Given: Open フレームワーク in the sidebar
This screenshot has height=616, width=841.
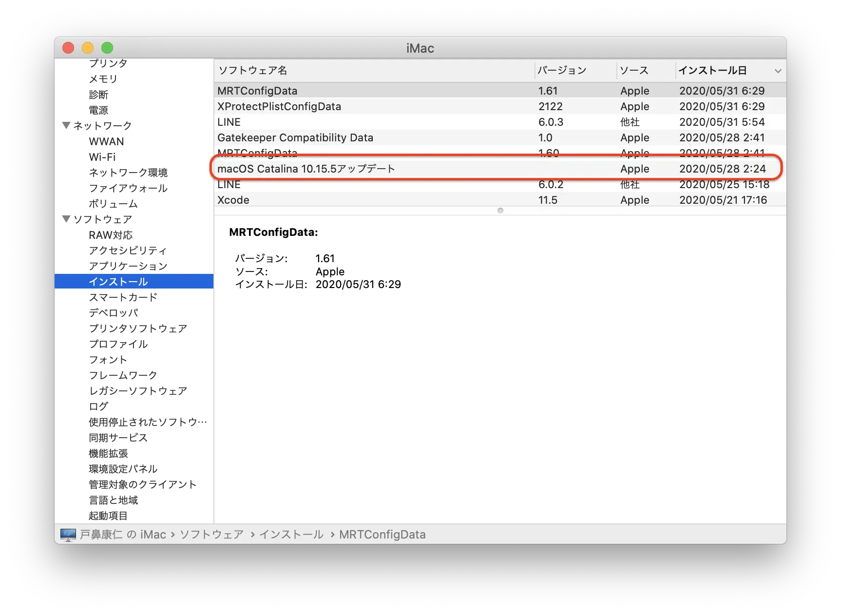Looking at the screenshot, I should (x=123, y=375).
